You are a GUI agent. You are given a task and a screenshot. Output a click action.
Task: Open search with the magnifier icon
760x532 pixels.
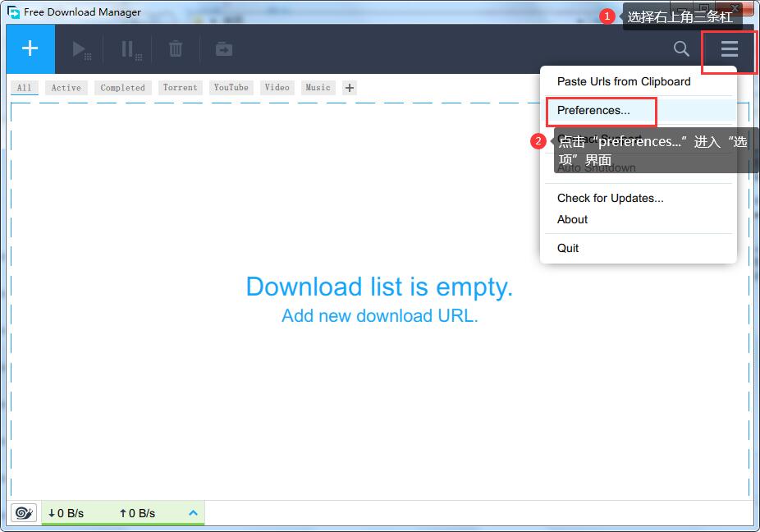(681, 49)
